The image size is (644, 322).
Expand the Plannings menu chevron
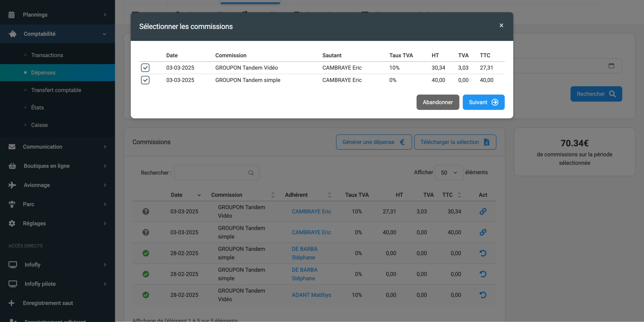click(x=105, y=15)
